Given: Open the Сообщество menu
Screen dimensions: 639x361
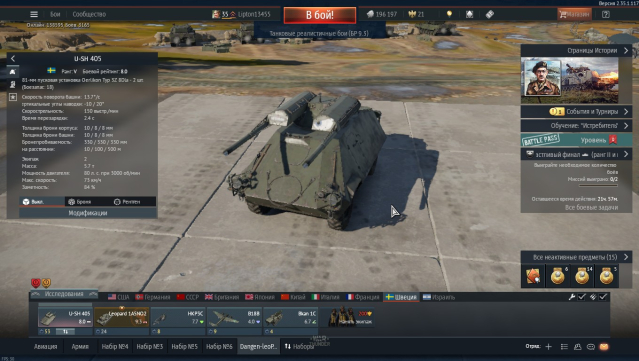Looking at the screenshot, I should pyautogui.click(x=89, y=14).
